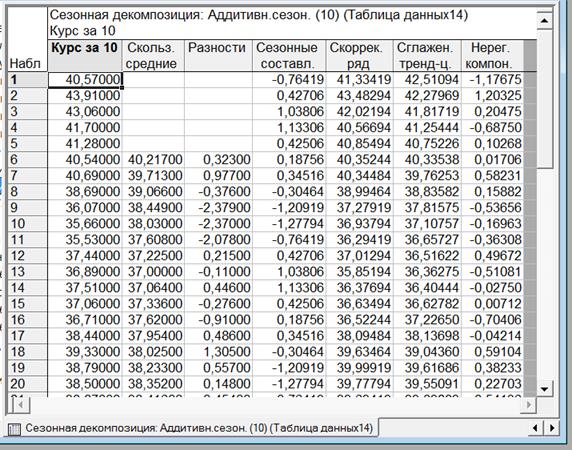Screen dimensions: 572x450
Task: Click cell with value 36,29419
Action: [x=359, y=240]
